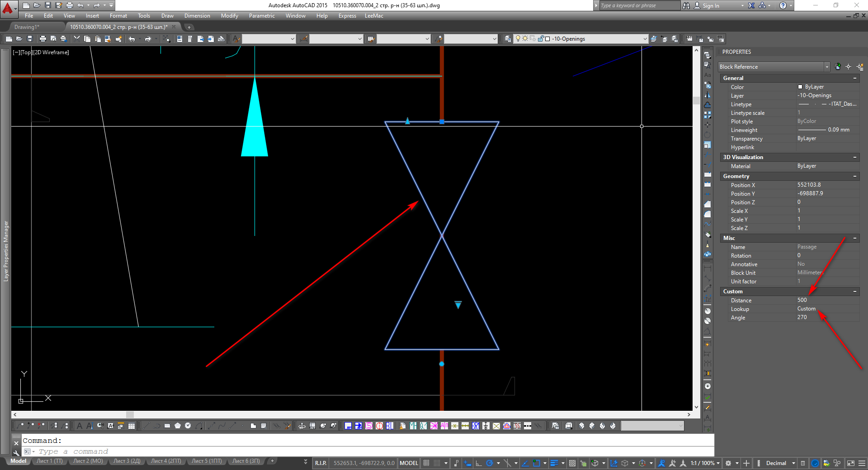Toggle snap mode in status bar
This screenshot has height=470, width=868.
[437, 463]
